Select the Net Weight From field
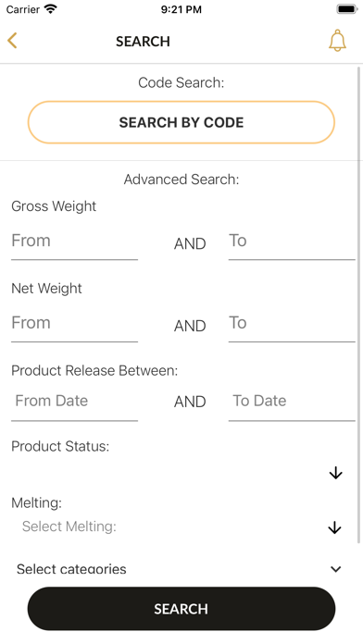 tap(74, 325)
